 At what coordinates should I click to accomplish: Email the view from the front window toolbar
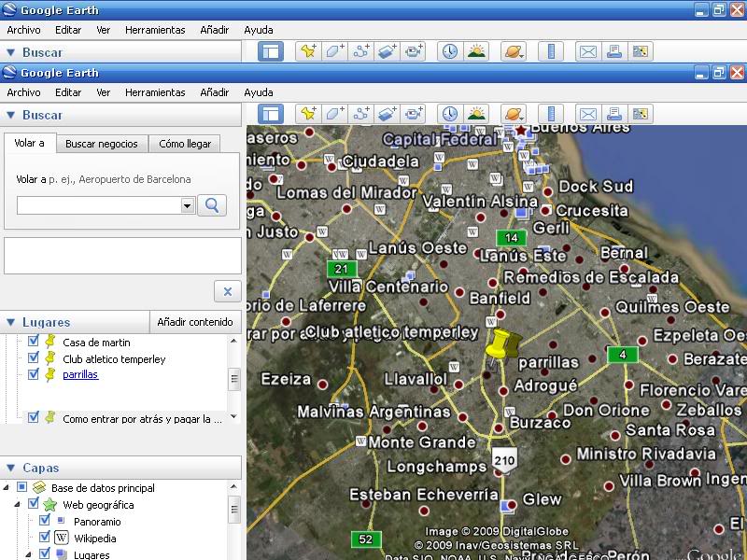click(588, 114)
